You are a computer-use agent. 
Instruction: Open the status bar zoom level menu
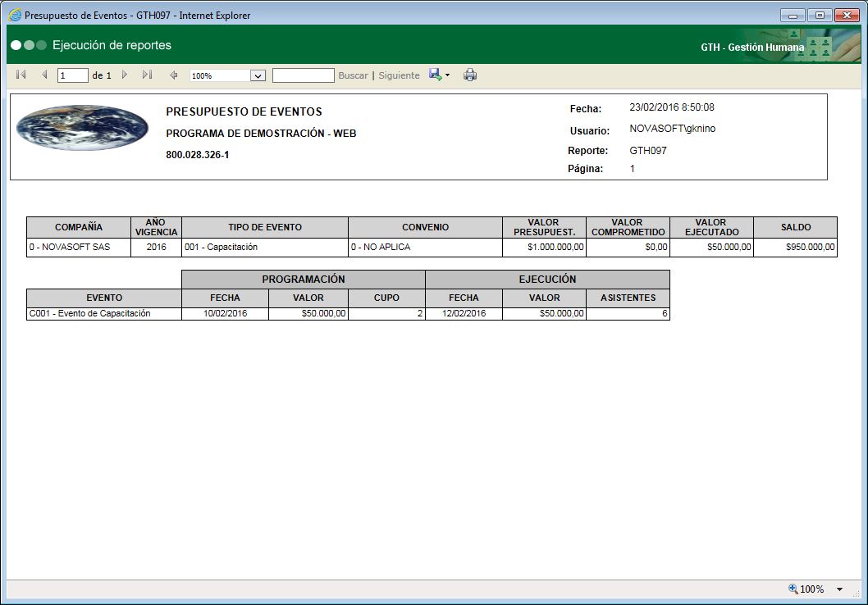(x=839, y=589)
